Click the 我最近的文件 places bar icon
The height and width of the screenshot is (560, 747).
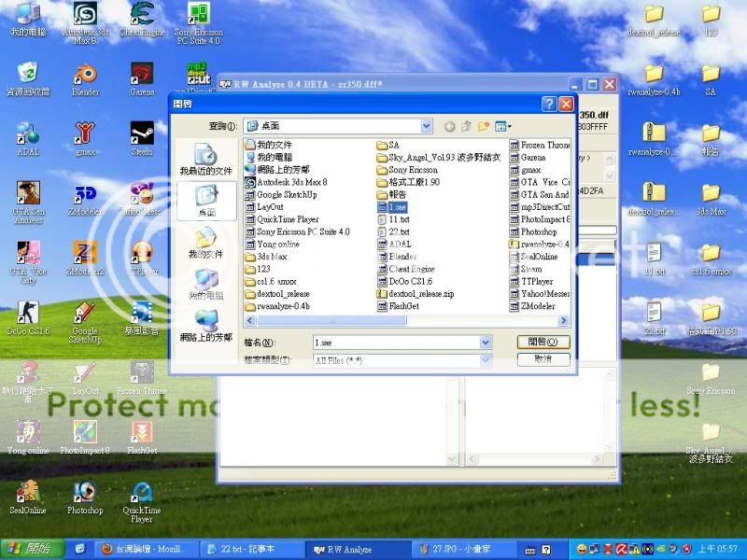(205, 160)
